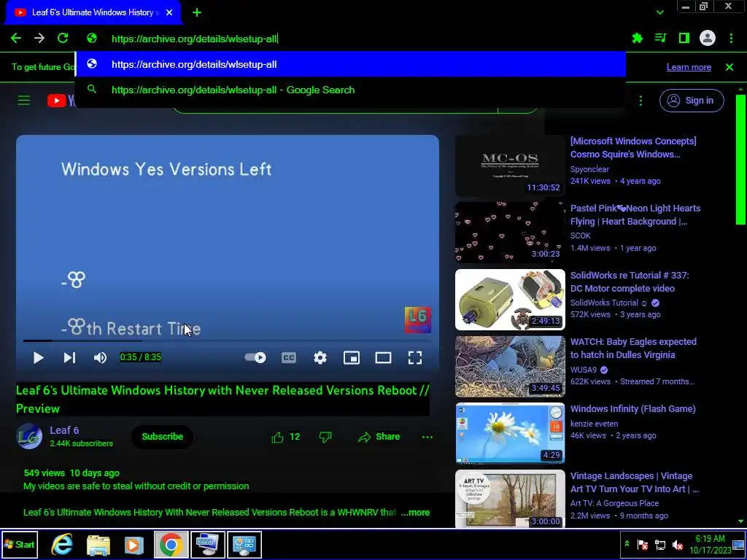Open WATCH: Baby Eagles expected video title

pos(633,348)
